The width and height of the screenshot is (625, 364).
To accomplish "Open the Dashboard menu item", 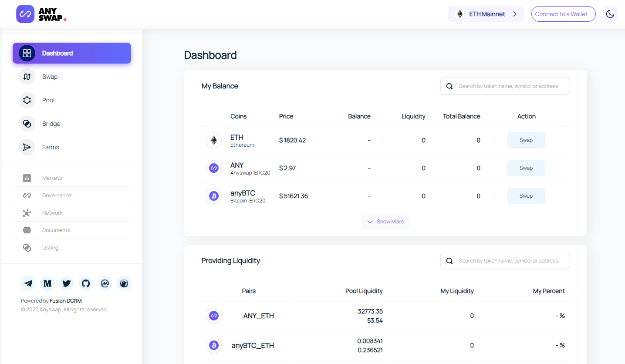I will tap(72, 53).
